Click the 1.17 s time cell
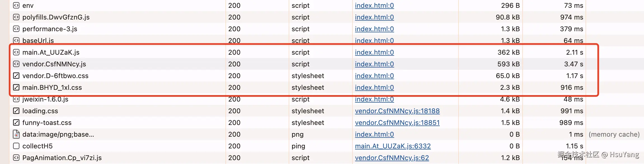The width and height of the screenshot is (644, 164). point(575,76)
